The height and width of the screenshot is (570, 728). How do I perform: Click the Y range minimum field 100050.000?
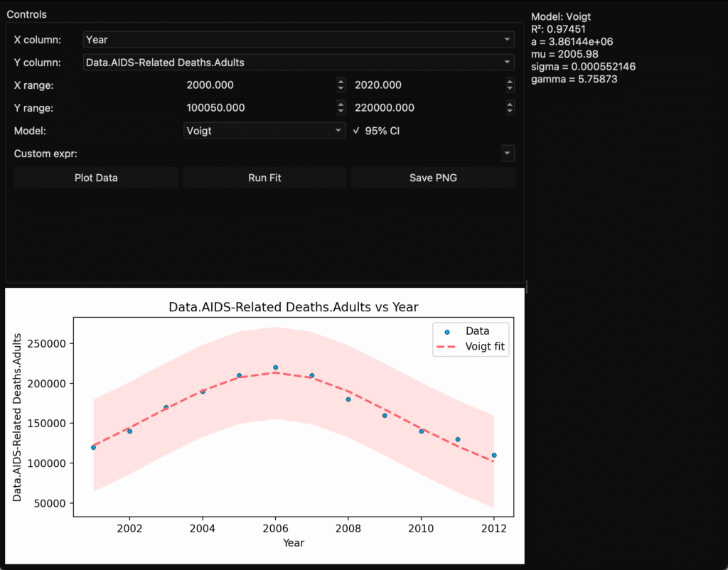[259, 108]
